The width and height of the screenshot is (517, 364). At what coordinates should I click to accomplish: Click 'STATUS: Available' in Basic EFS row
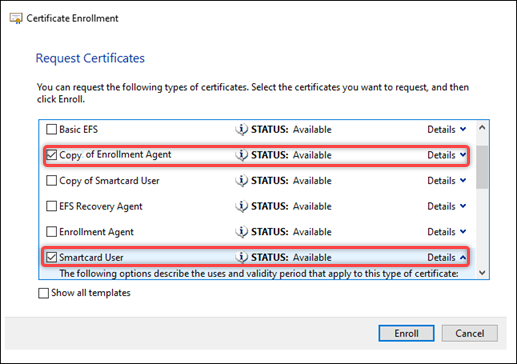pos(291,129)
